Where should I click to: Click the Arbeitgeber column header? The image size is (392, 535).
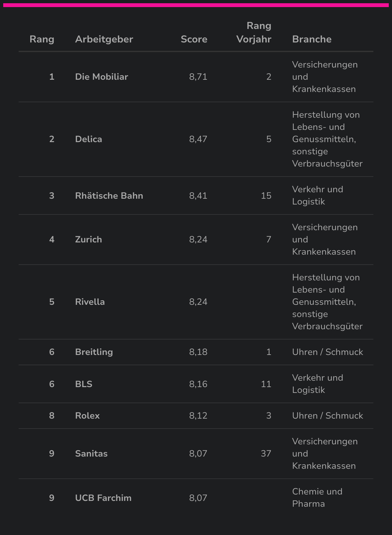[x=104, y=39]
